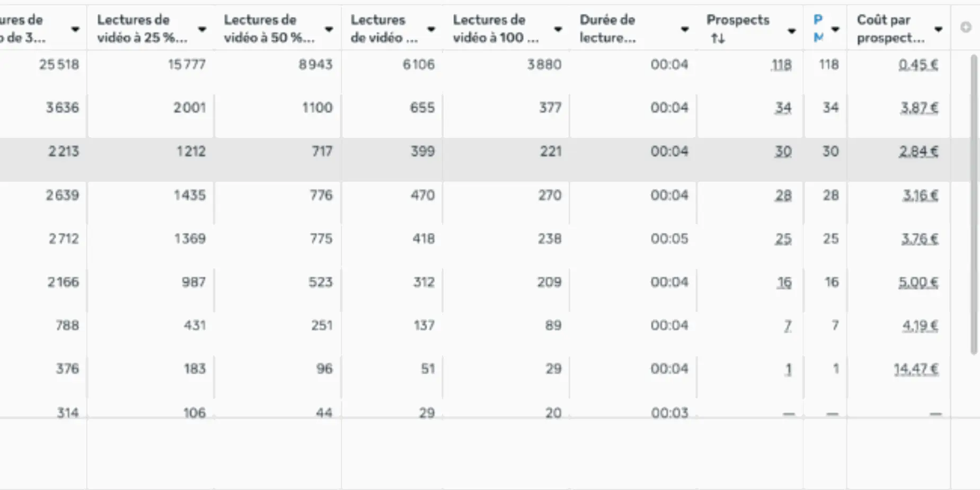The width and height of the screenshot is (980, 490).
Task: Open dropdown for Lectures de vidéo à 50 % column
Action: point(329,29)
